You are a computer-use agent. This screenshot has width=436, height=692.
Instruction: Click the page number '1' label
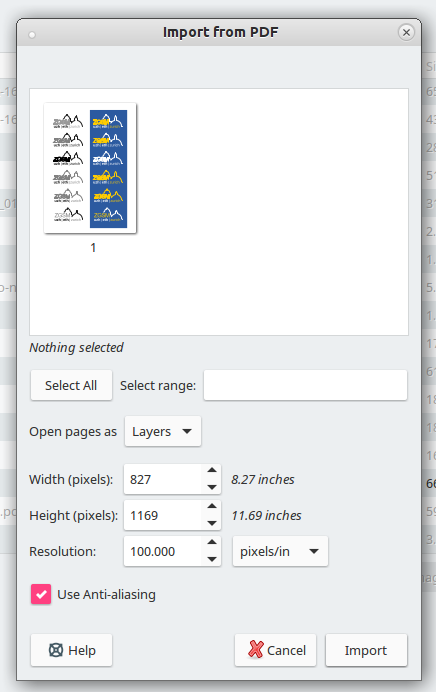(93, 248)
